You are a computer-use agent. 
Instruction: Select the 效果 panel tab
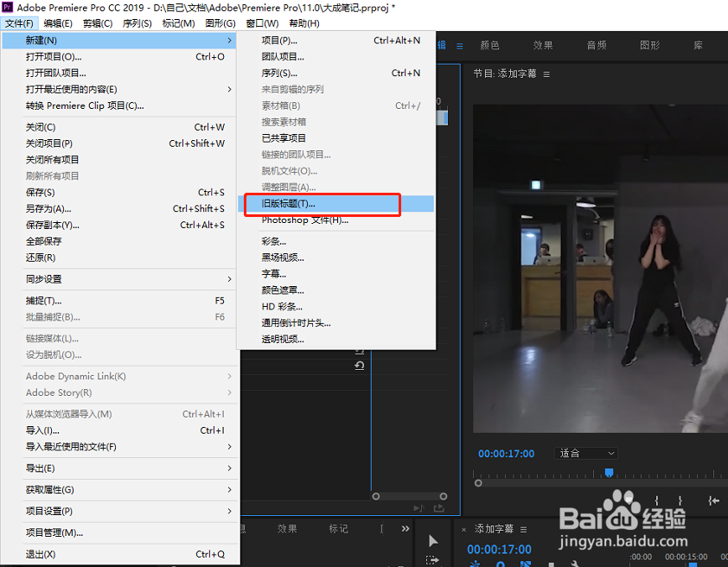pos(287,528)
